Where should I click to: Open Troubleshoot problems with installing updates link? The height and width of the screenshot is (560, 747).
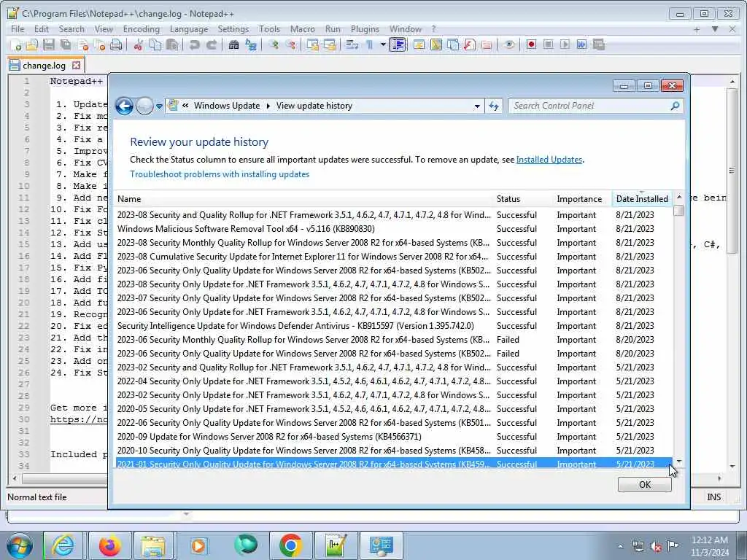point(220,174)
